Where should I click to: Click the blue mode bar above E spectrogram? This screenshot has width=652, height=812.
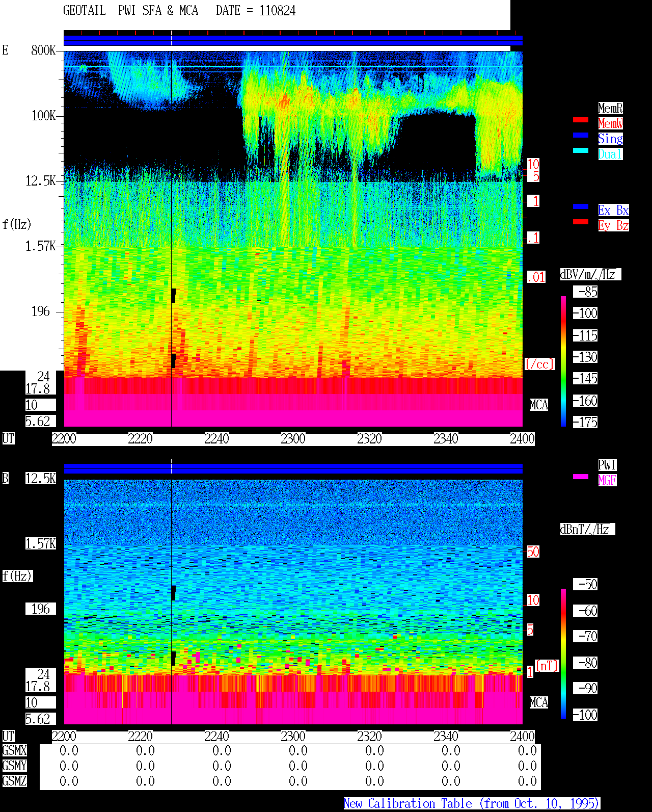pos(293,40)
